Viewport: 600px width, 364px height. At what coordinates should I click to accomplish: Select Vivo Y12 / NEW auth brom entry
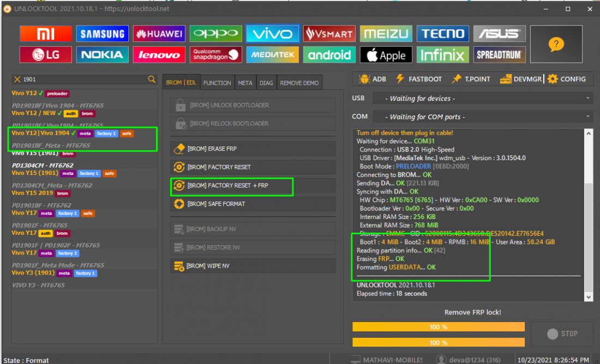click(x=84, y=119)
